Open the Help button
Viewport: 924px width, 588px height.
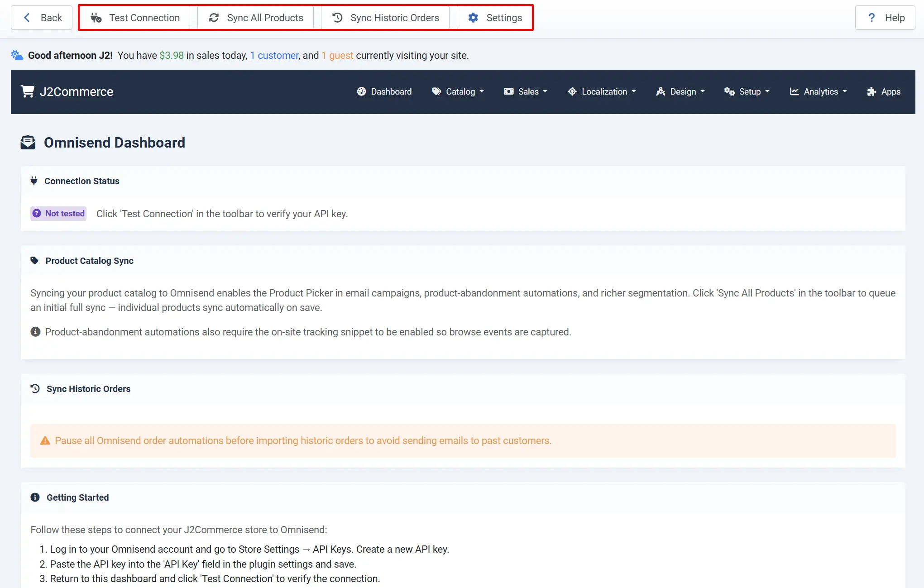[x=885, y=18]
